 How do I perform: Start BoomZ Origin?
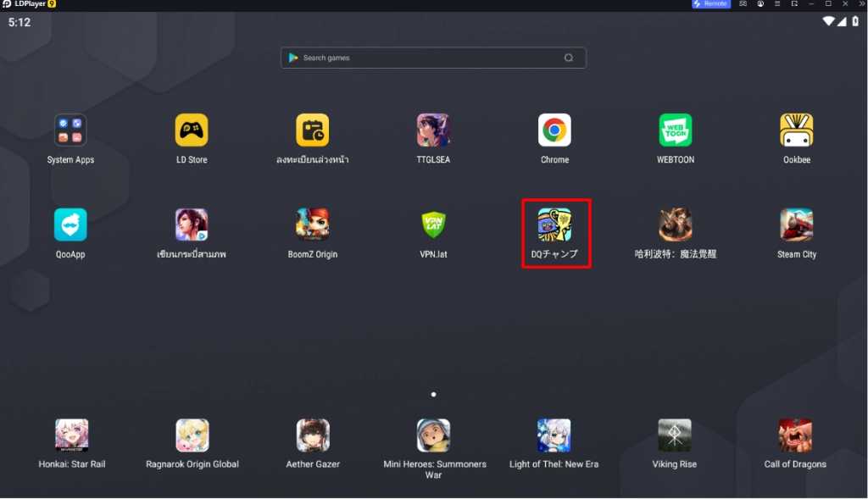tap(312, 225)
